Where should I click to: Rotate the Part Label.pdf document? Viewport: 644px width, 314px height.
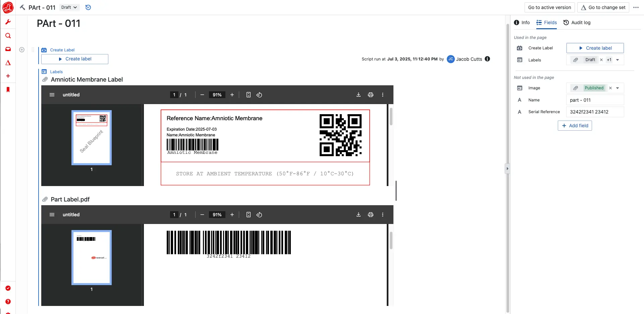click(259, 215)
